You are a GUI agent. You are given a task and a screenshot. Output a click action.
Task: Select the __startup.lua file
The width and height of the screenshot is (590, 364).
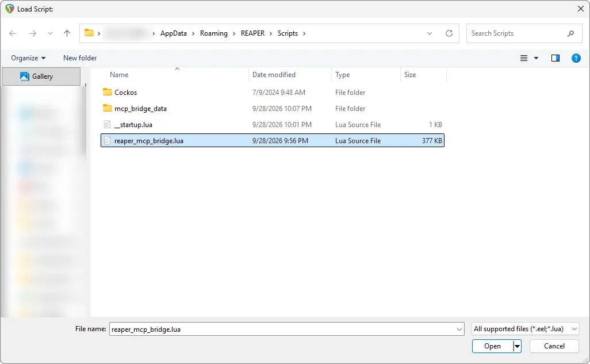click(273, 125)
